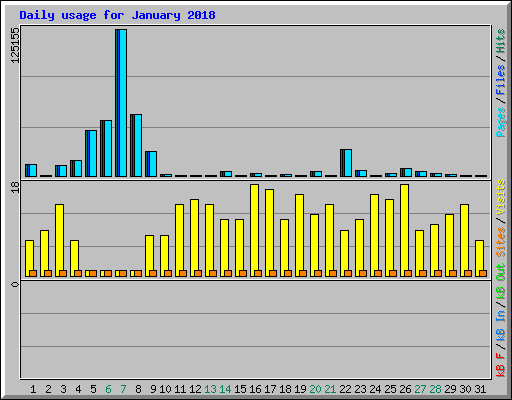Viewport: 512px width, 400px height.
Task: Click day label 18 on the x-axis
Action: coord(285,389)
